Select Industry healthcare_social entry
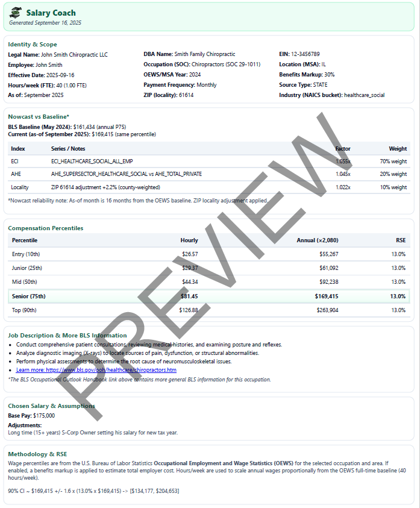This screenshot has width=420, height=508. (332, 95)
